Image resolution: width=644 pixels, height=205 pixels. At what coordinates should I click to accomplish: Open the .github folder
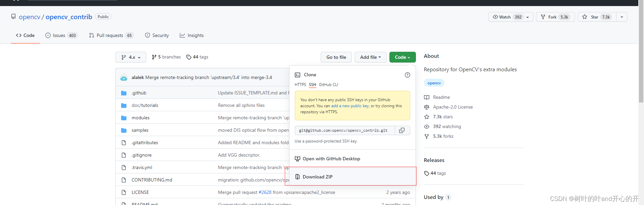[139, 93]
